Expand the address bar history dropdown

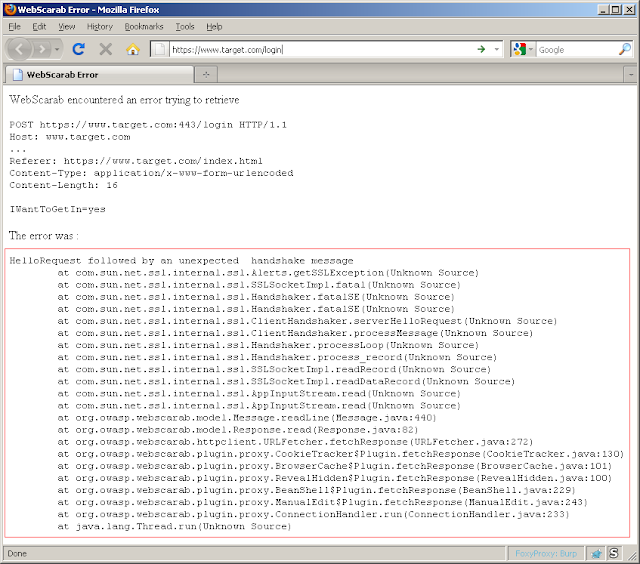[x=497, y=49]
